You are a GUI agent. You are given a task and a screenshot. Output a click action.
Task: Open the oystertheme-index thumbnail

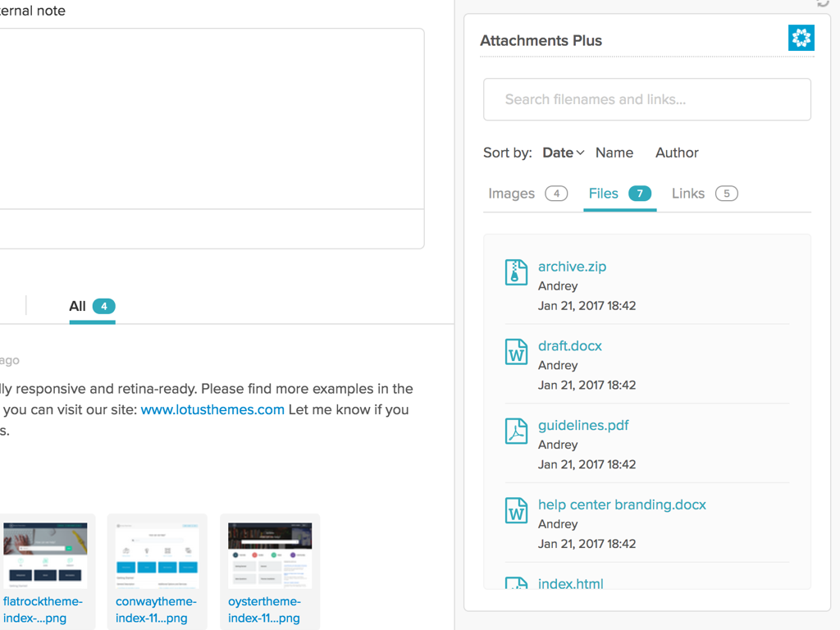pyautogui.click(x=270, y=555)
